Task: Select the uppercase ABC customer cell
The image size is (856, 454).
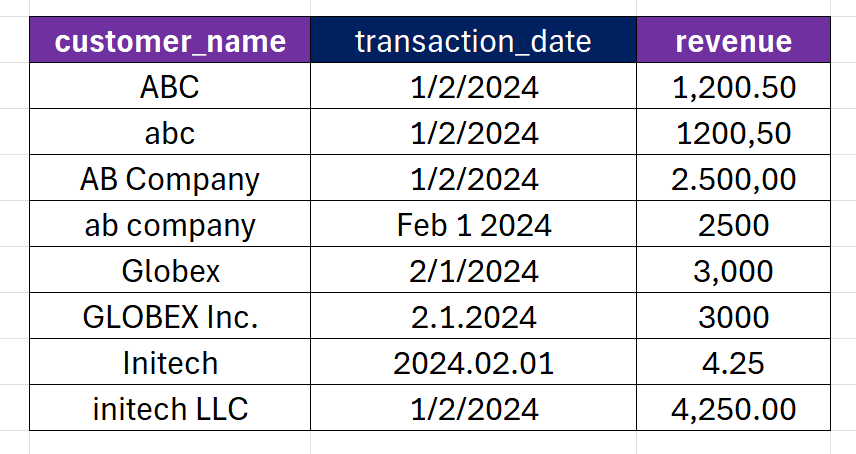Action: tap(170, 87)
